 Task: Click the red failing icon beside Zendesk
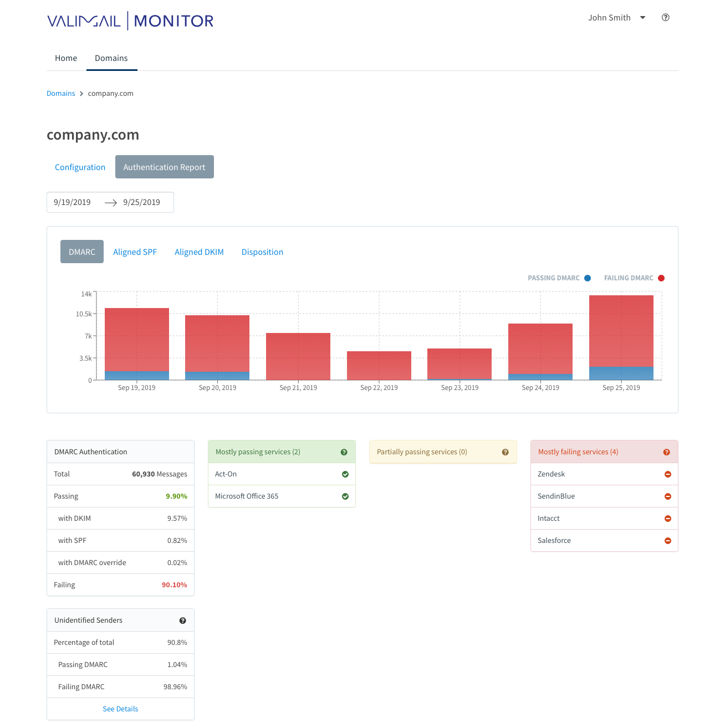pos(668,474)
